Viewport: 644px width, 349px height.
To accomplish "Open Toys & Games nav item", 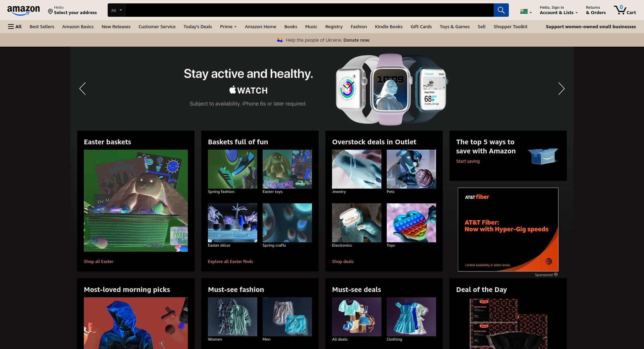I will click(454, 27).
